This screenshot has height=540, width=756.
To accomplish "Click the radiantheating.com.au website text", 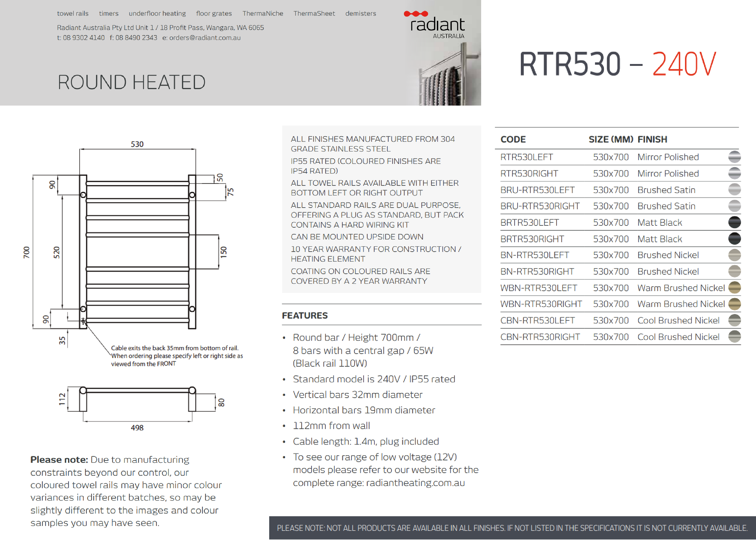I will click(x=415, y=482).
